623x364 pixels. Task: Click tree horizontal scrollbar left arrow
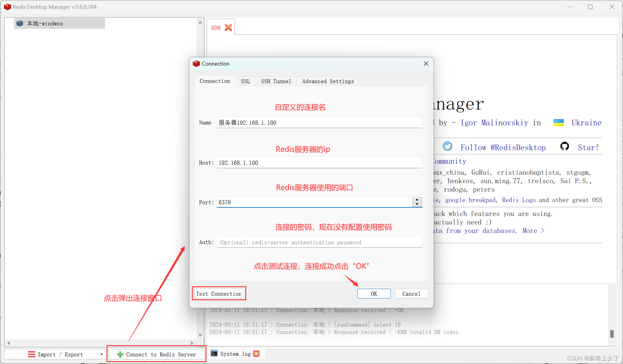tap(9, 343)
